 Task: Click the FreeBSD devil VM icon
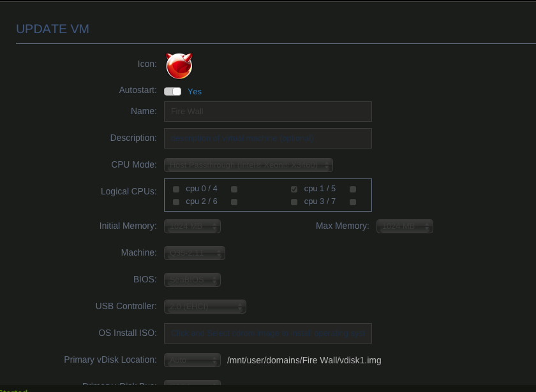point(179,66)
